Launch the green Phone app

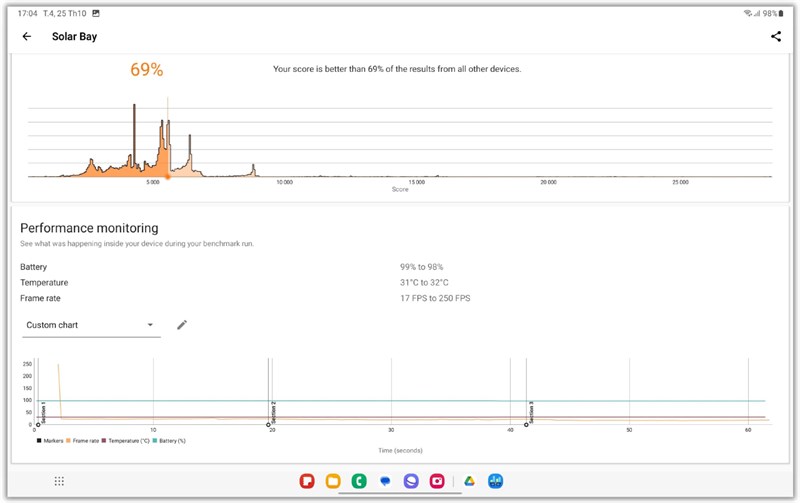click(359, 481)
